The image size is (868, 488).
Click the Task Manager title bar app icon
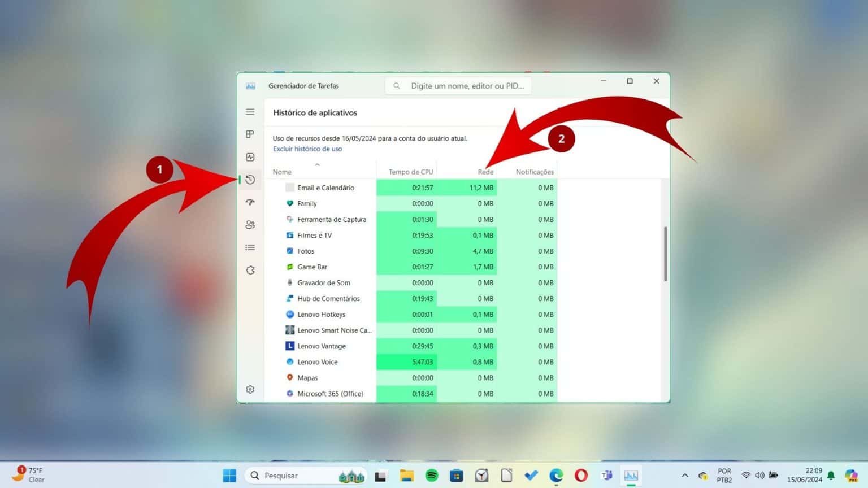250,86
